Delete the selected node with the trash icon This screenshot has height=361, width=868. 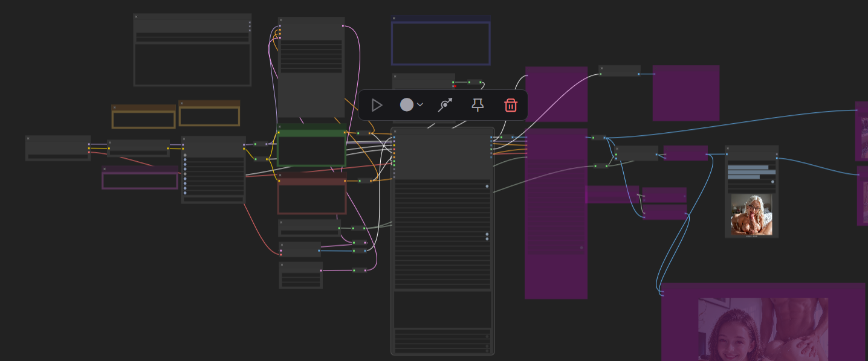(511, 106)
